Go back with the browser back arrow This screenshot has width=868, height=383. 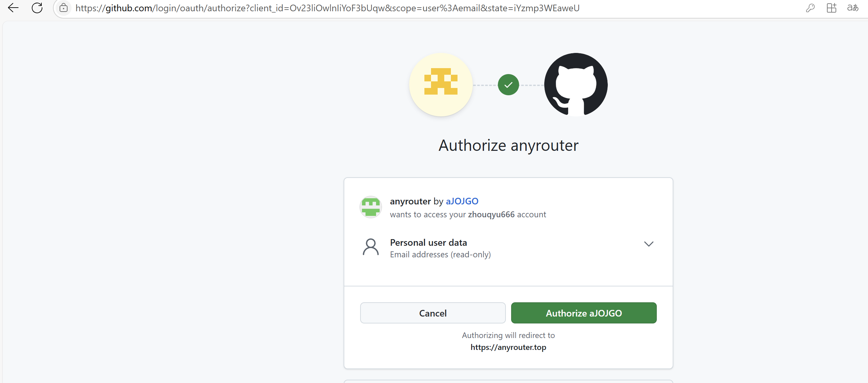click(13, 8)
